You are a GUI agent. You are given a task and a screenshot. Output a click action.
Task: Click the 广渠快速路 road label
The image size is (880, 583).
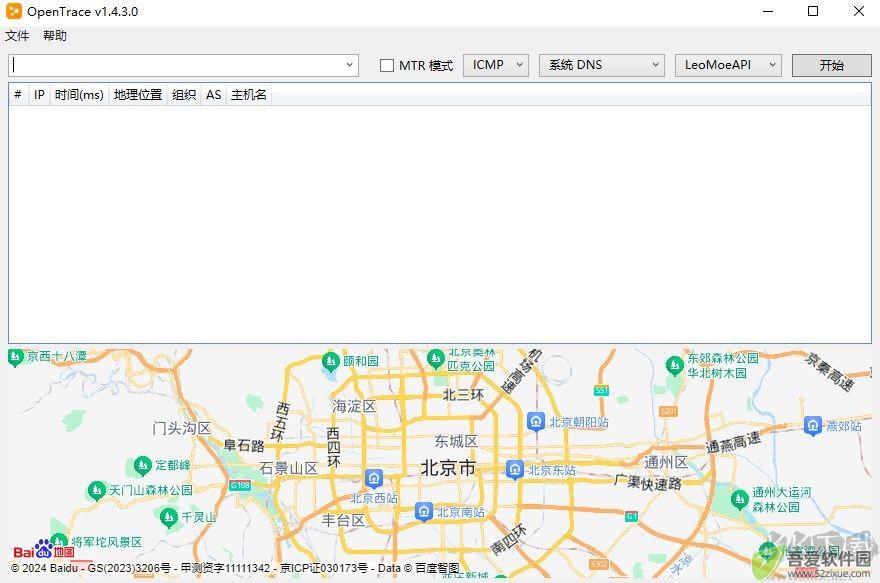coord(648,482)
